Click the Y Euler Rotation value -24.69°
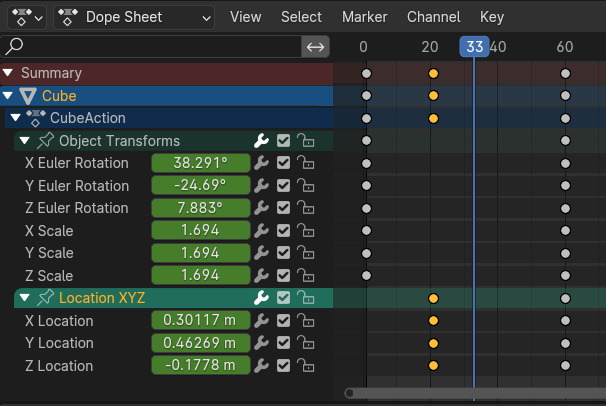Viewport: 606px width, 406px height. coord(201,185)
